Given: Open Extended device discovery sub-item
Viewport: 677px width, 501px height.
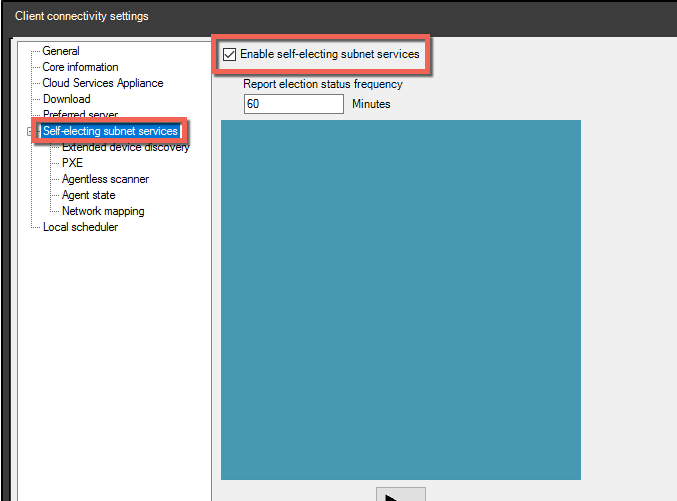Looking at the screenshot, I should point(125,147).
